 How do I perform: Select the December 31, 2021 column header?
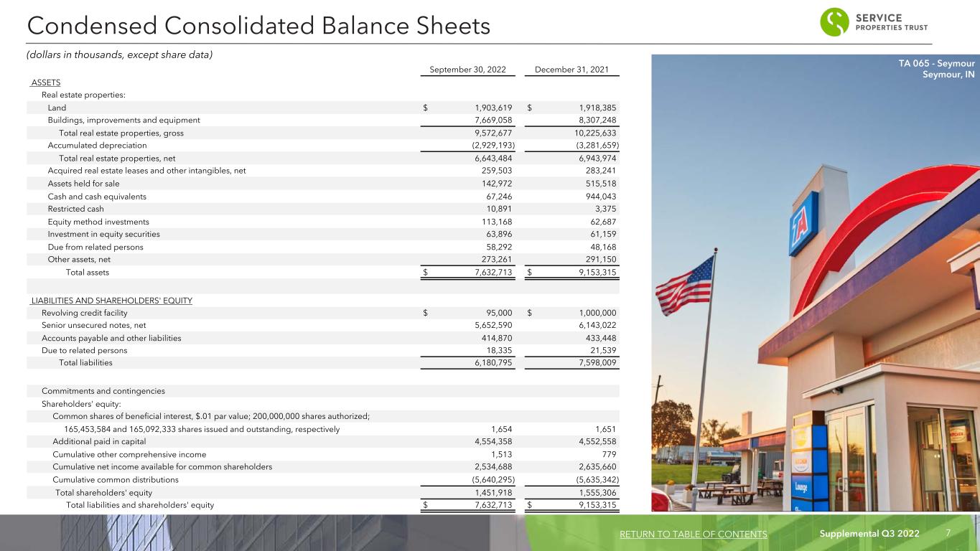pyautogui.click(x=571, y=70)
